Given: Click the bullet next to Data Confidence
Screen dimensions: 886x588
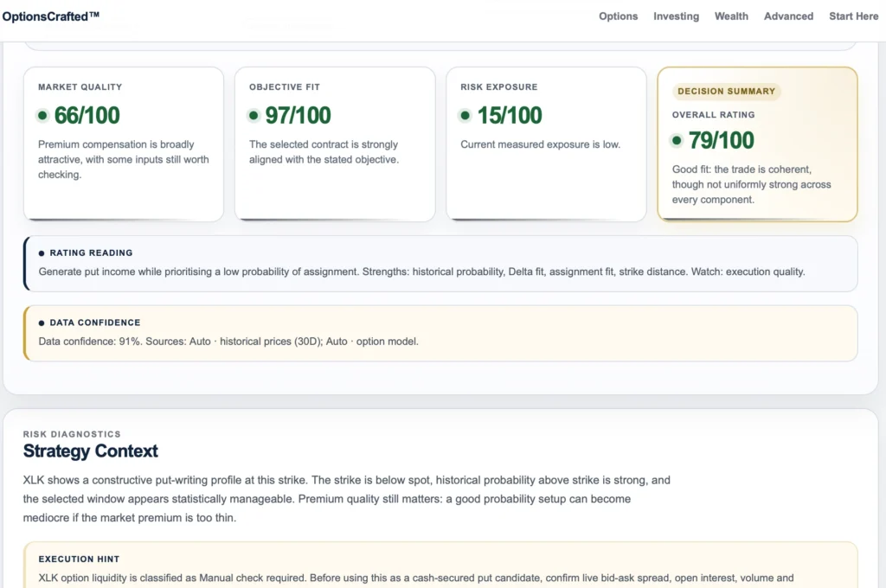Looking at the screenshot, I should click(42, 323).
